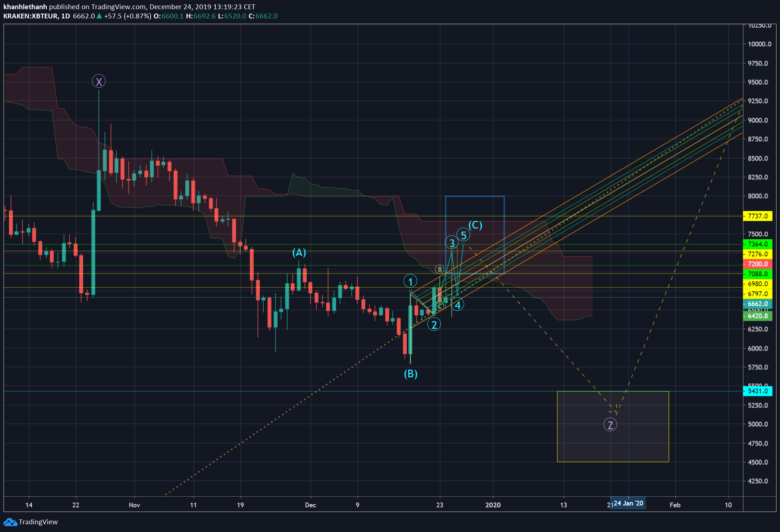Image resolution: width=780 pixels, height=532 pixels.
Task: Click the circled 5 wave marker
Action: (x=463, y=235)
